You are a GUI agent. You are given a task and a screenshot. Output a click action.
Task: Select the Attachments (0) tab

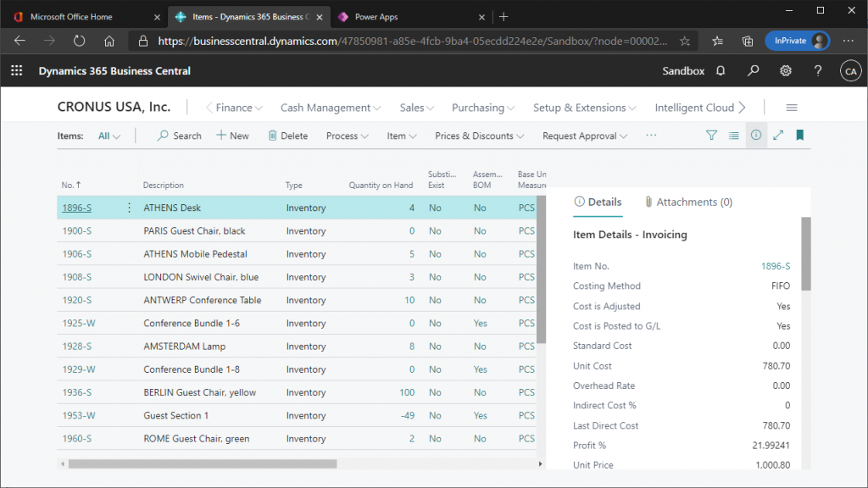(x=688, y=202)
